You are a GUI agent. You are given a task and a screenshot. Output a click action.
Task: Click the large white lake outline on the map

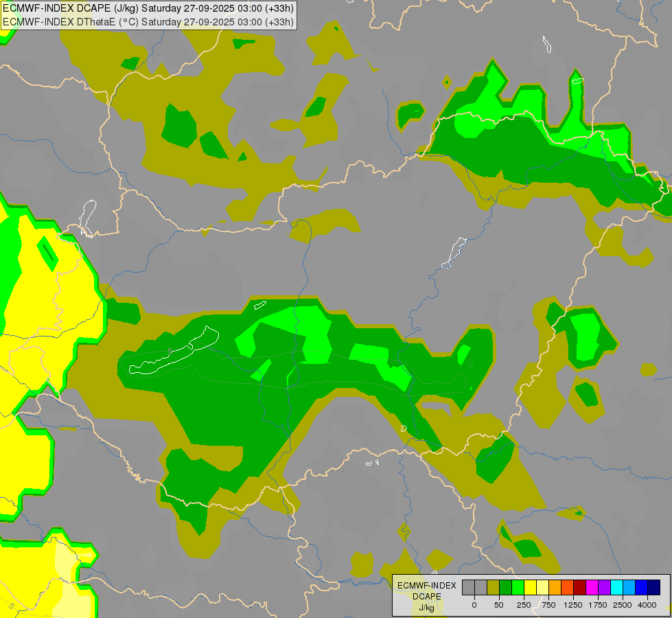[174, 350]
